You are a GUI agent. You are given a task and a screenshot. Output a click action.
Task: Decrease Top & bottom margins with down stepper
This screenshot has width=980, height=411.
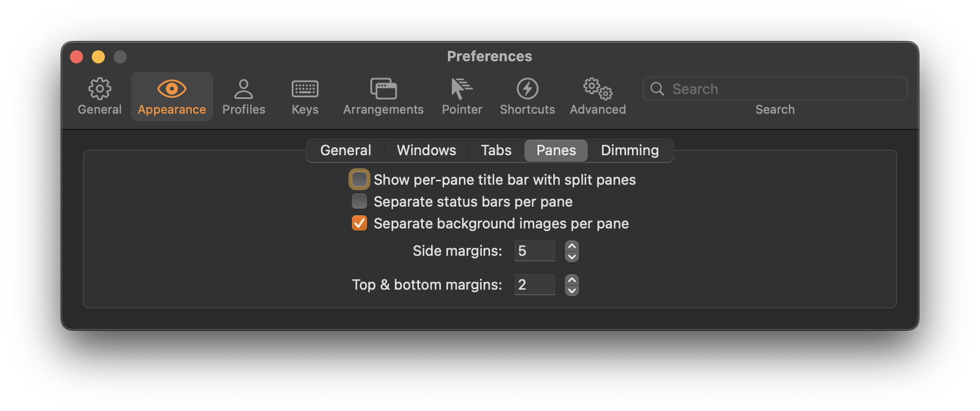(x=571, y=290)
